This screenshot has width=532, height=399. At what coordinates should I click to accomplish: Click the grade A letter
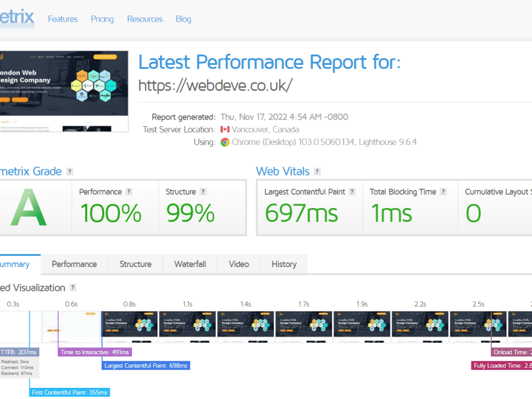(29, 207)
